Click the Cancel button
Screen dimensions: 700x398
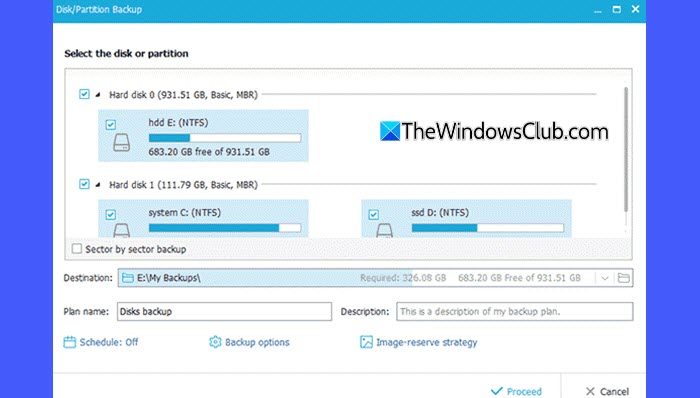607,391
